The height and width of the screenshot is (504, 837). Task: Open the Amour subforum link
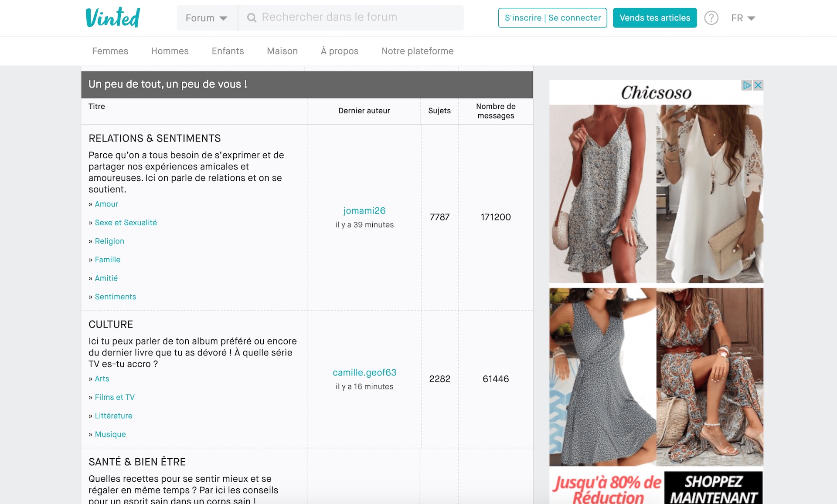click(x=106, y=204)
